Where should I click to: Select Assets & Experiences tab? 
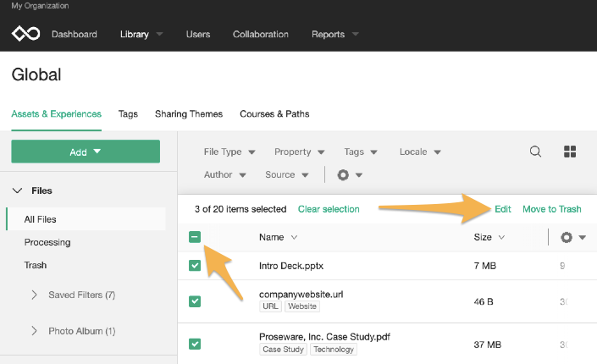tap(57, 113)
